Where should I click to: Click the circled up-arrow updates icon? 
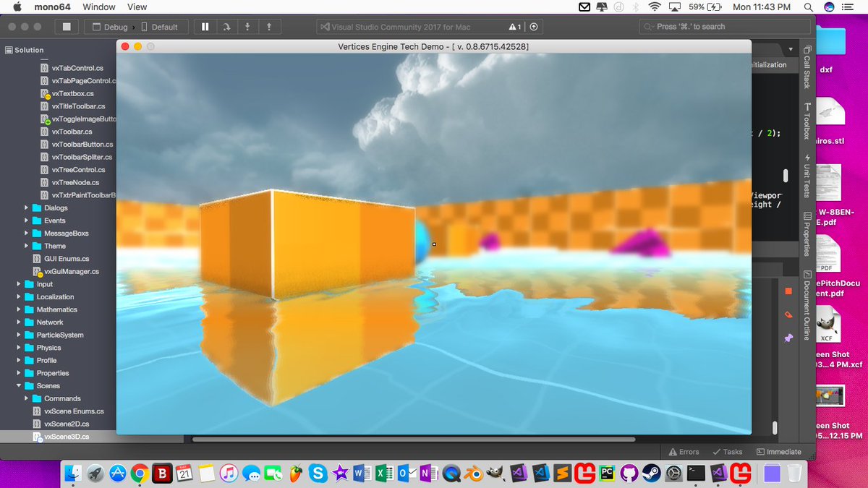click(x=534, y=27)
